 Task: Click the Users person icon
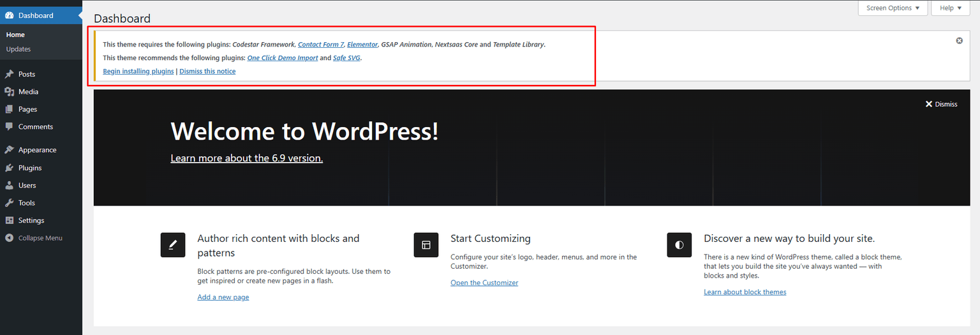tap(9, 186)
